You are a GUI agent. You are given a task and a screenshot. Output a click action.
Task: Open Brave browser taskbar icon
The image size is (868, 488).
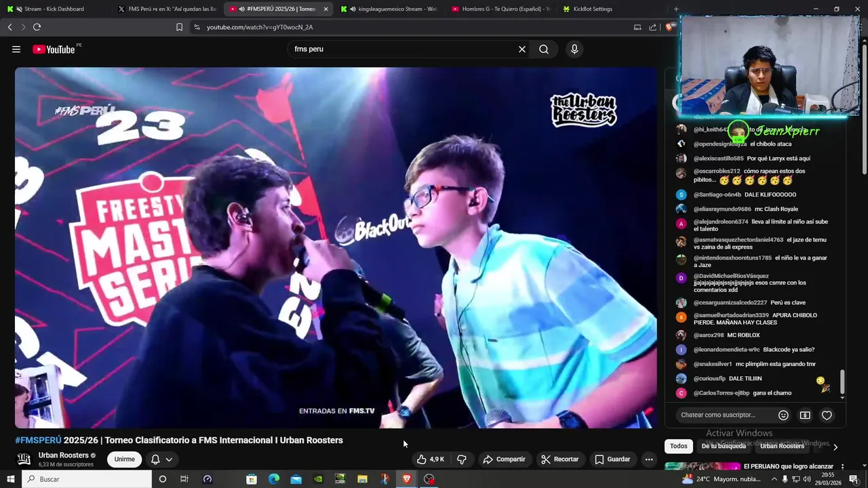click(x=407, y=479)
